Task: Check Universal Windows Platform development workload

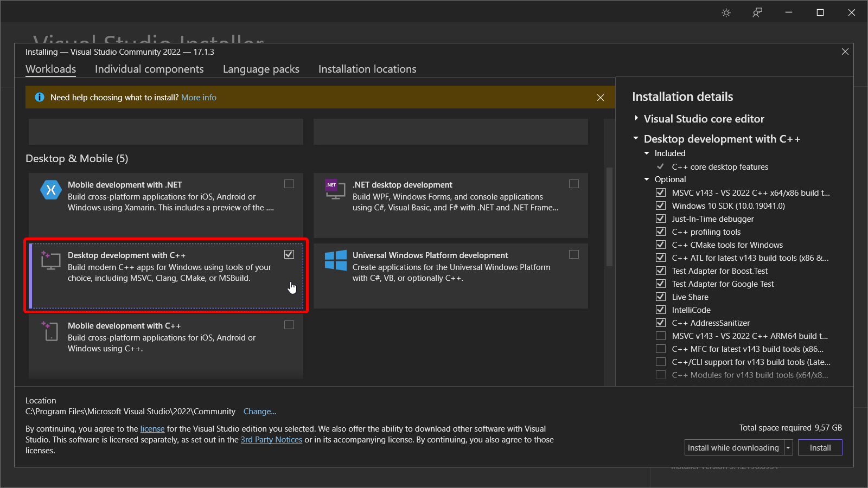Action: tap(574, 254)
